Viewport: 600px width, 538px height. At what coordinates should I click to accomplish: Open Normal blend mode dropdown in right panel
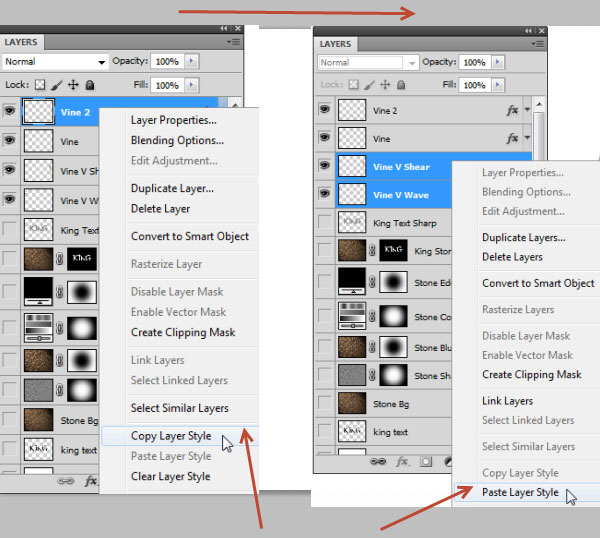coord(367,62)
